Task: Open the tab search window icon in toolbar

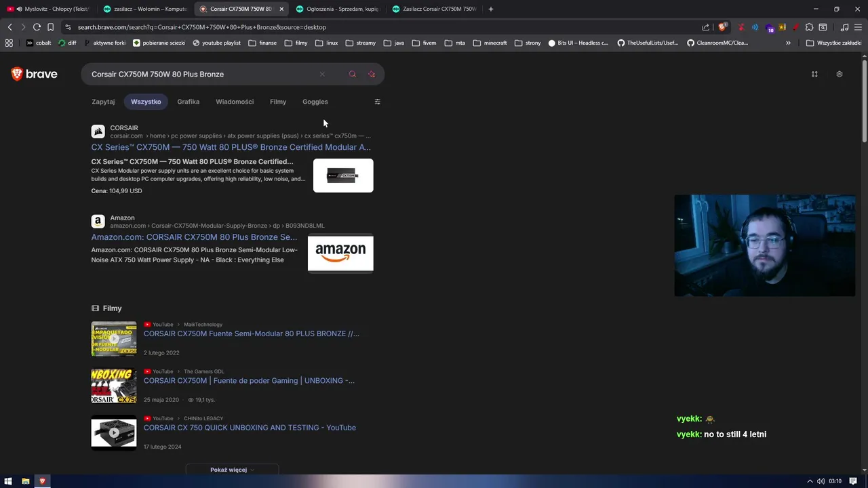Action: 823,27
